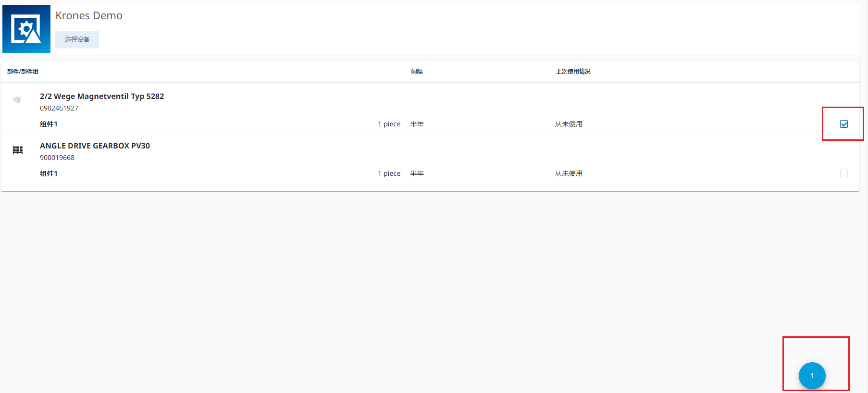Click 组件1 under the Magnetventil part
This screenshot has width=868, height=393.
(49, 124)
